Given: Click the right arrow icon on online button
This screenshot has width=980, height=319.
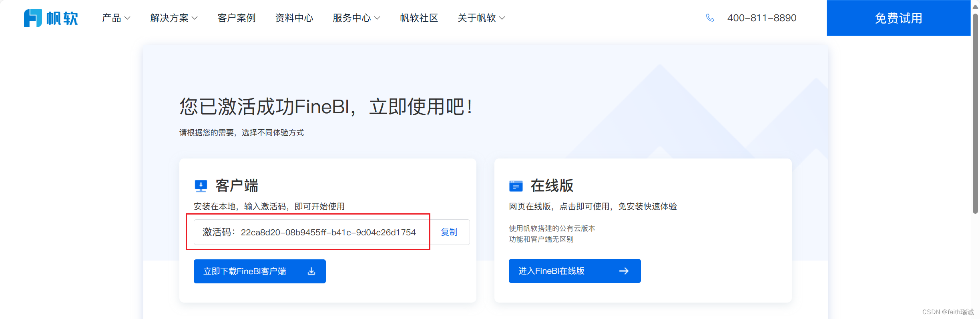Looking at the screenshot, I should point(624,271).
